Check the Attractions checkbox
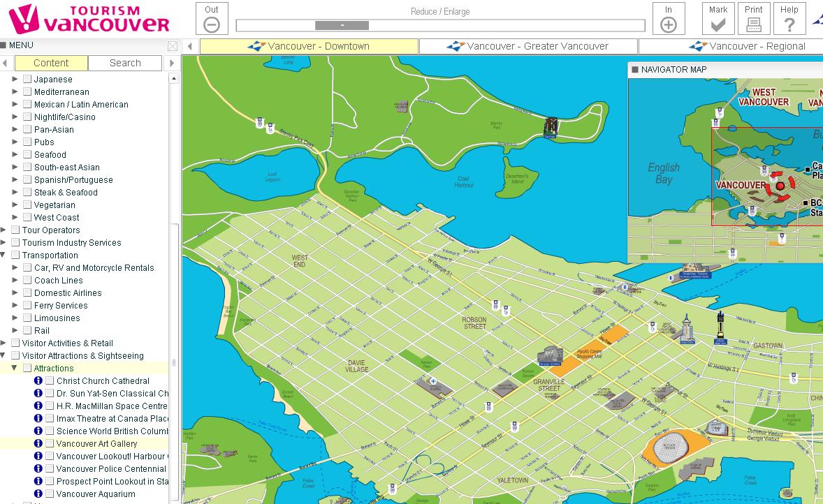Screen dimensions: 823x504 (x=27, y=368)
